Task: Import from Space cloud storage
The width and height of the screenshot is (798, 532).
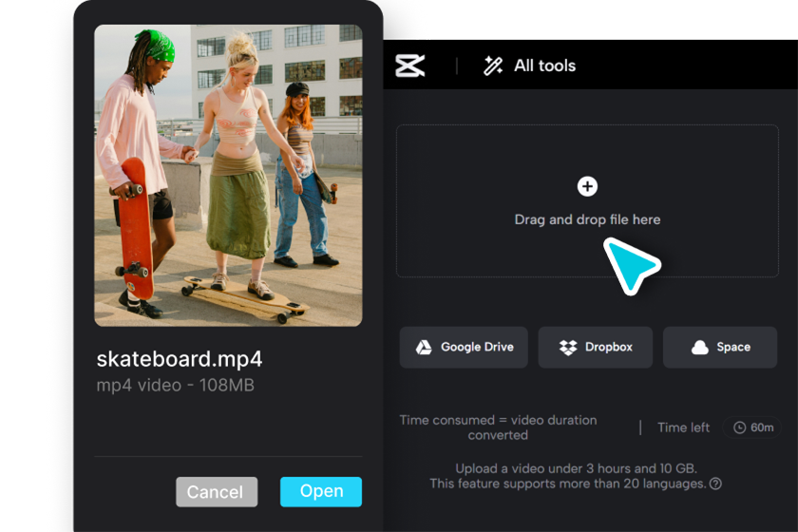Action: click(720, 347)
